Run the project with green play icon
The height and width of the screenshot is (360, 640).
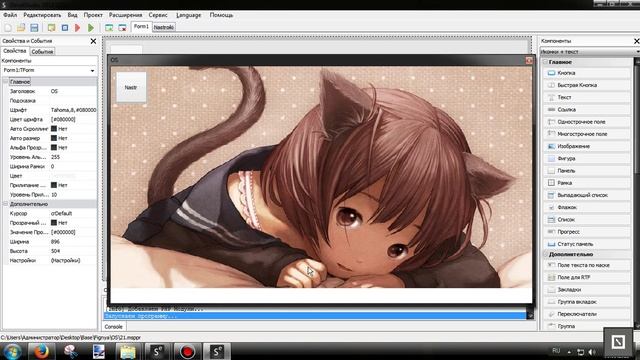click(x=91, y=27)
